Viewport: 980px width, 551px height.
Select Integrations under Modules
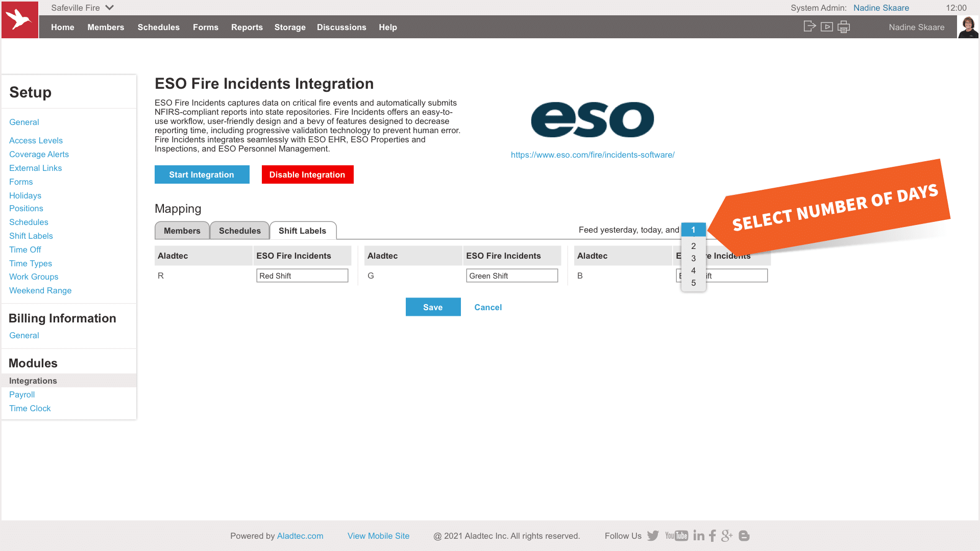click(69, 381)
